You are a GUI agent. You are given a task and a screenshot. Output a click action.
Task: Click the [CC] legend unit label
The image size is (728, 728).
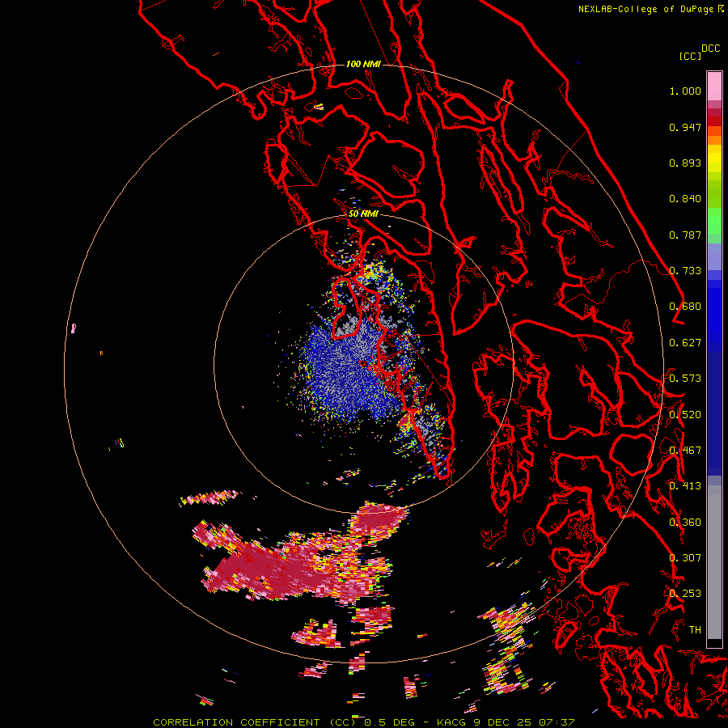pyautogui.click(x=690, y=56)
